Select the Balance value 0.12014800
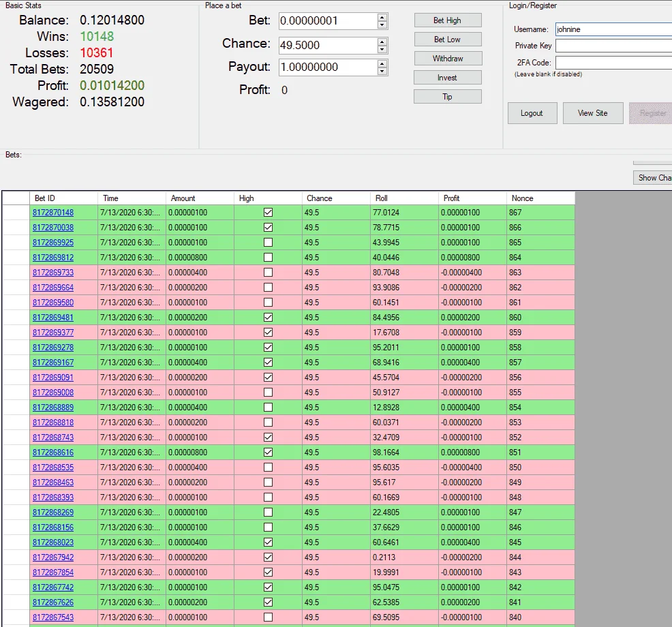 tap(112, 20)
